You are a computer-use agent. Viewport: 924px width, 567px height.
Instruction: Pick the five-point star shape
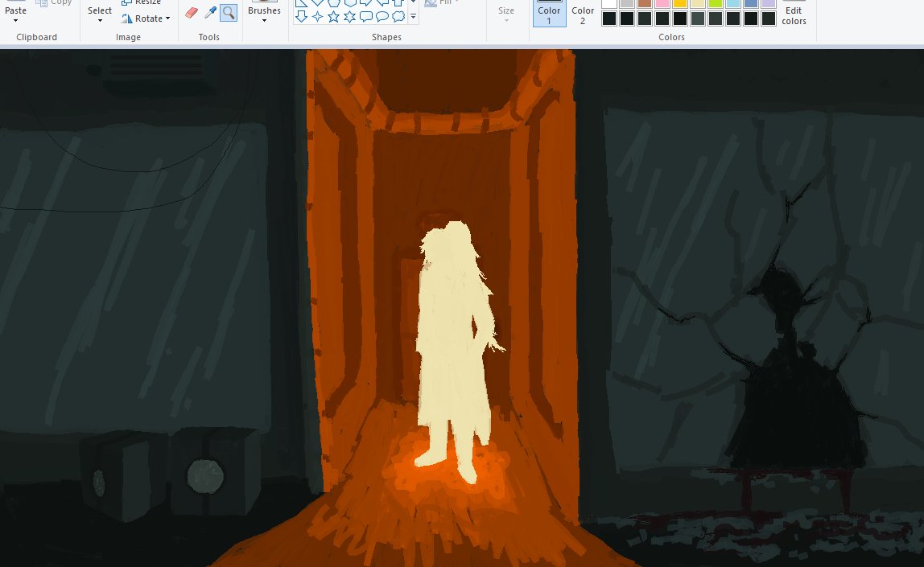pos(333,16)
